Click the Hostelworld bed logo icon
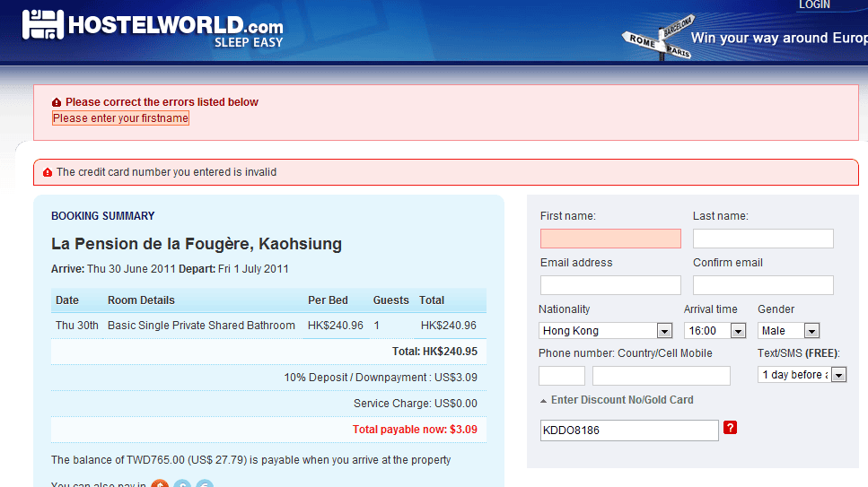This screenshot has width=868, height=487. point(43,26)
